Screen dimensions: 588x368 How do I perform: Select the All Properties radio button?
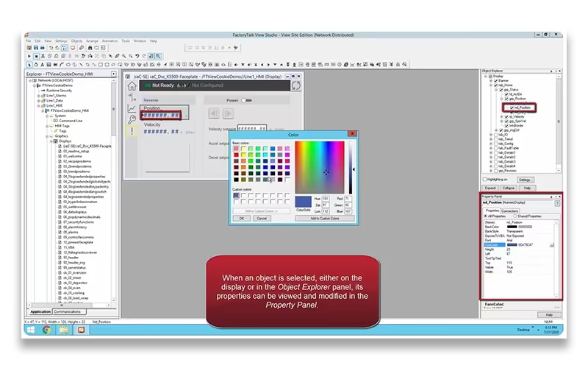[486, 216]
